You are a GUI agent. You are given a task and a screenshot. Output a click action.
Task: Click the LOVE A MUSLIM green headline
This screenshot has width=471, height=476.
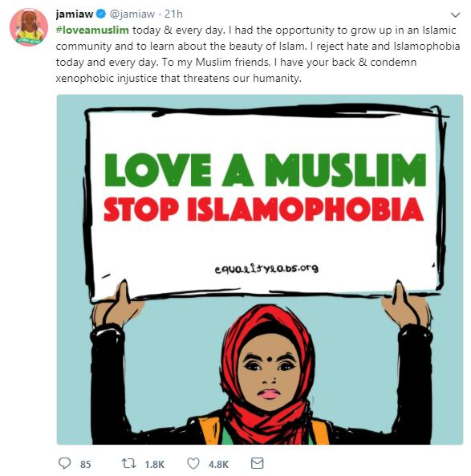point(266,170)
